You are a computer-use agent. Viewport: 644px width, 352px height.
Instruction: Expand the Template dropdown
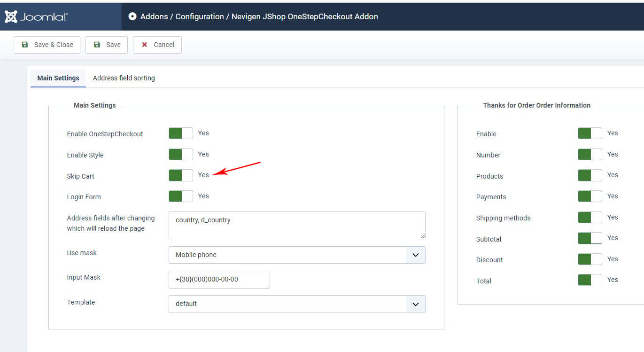pos(297,304)
